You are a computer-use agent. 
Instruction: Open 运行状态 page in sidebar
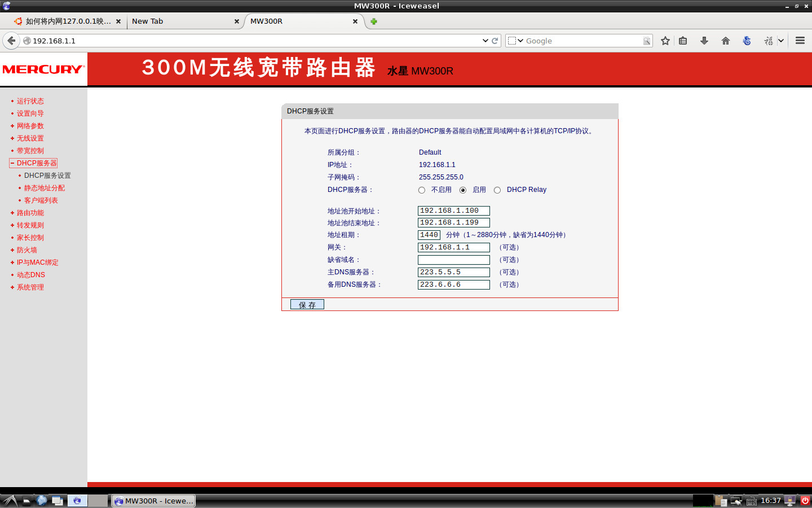coord(30,101)
